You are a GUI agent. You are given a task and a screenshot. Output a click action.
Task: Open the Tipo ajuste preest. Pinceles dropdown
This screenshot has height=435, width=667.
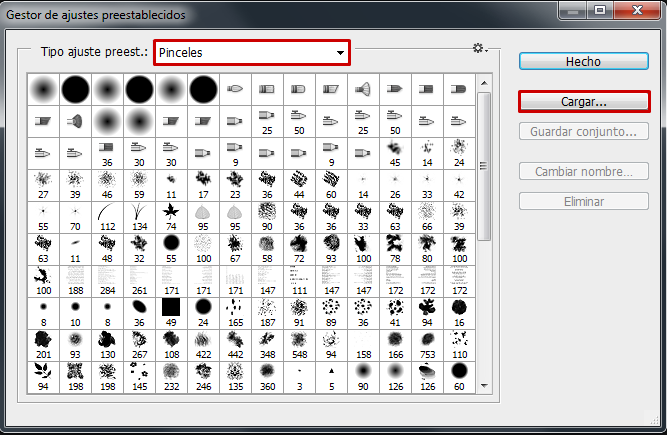(x=252, y=52)
